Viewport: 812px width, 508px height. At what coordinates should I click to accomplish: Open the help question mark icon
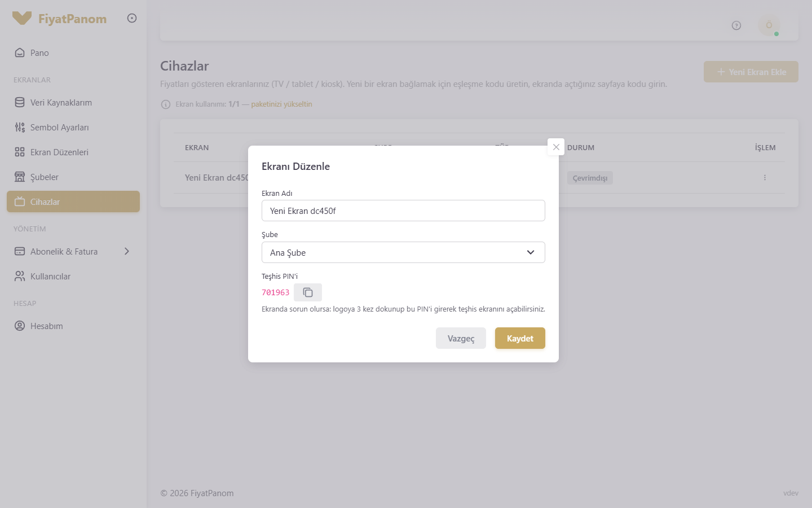[x=736, y=25]
